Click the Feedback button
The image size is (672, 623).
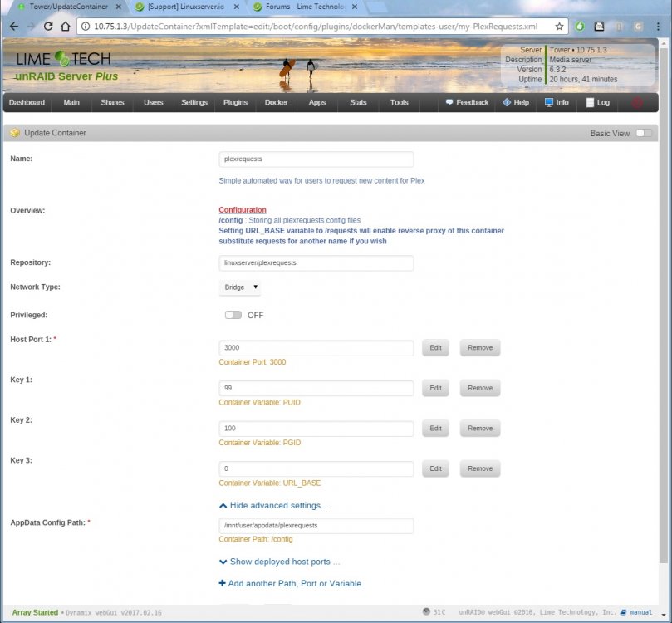coord(467,103)
